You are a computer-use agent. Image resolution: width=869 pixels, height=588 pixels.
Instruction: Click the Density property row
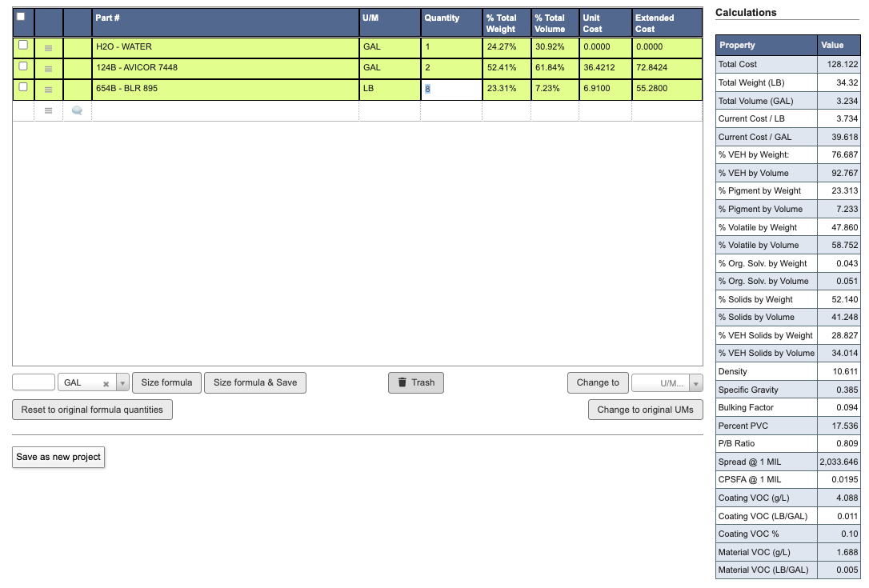coord(787,371)
